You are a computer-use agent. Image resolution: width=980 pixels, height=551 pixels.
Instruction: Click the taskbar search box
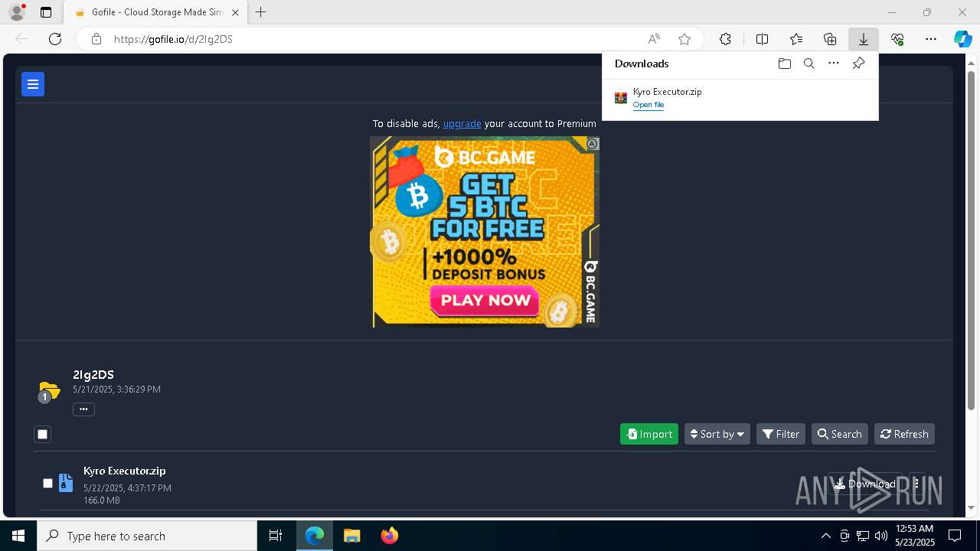(147, 536)
